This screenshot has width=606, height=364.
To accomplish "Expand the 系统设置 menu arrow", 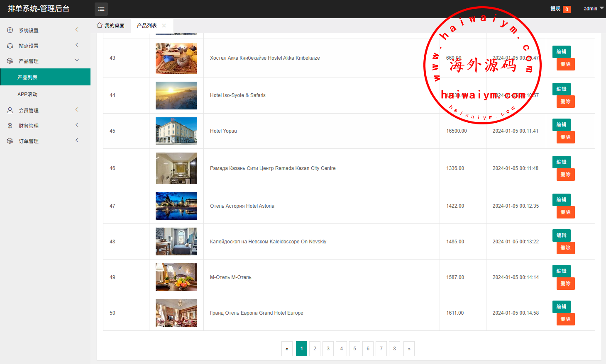I will pos(77,29).
